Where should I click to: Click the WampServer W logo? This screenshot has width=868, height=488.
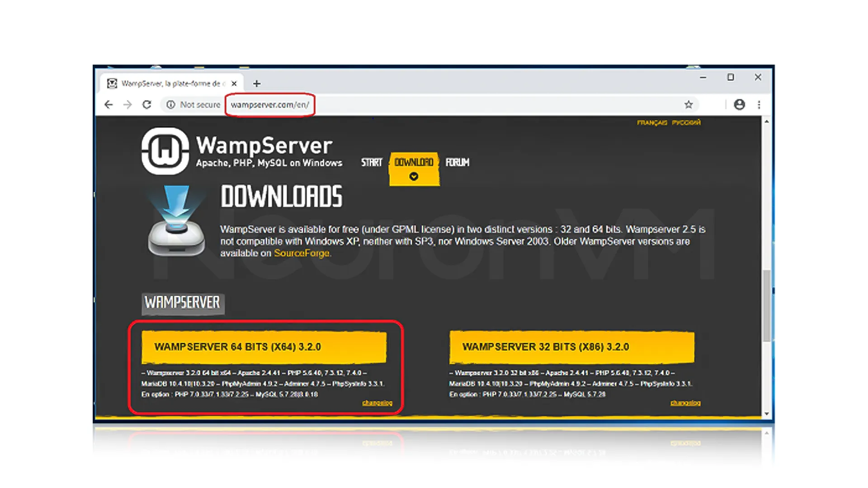click(165, 151)
